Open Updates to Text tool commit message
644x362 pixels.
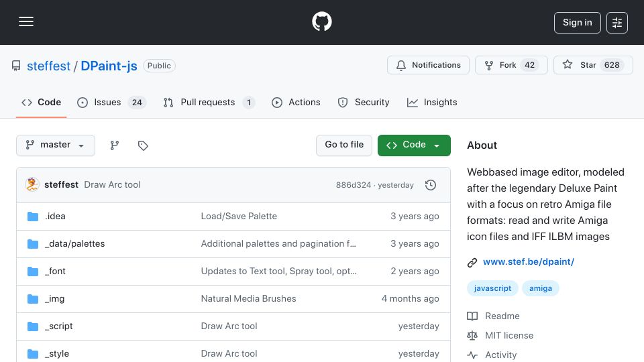pos(278,271)
